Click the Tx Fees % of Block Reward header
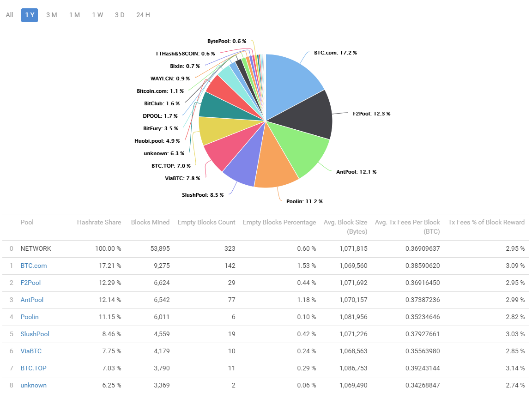 [486, 222]
